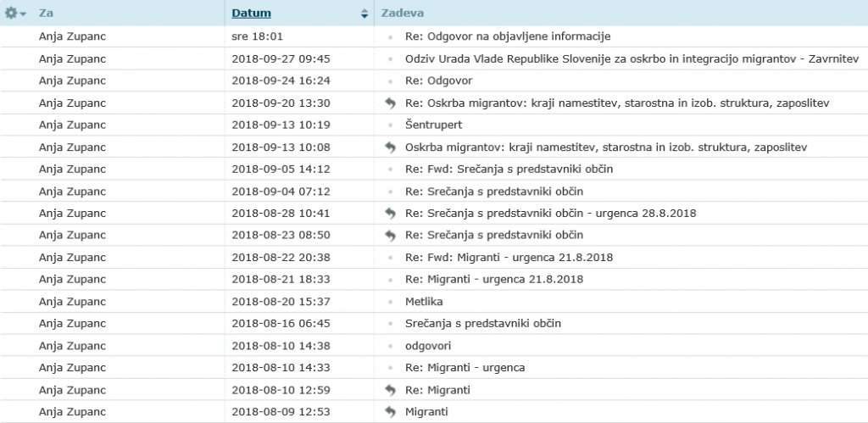The width and height of the screenshot is (868, 423).
Task: Toggle the Datum column sort arrows
Action: click(364, 14)
